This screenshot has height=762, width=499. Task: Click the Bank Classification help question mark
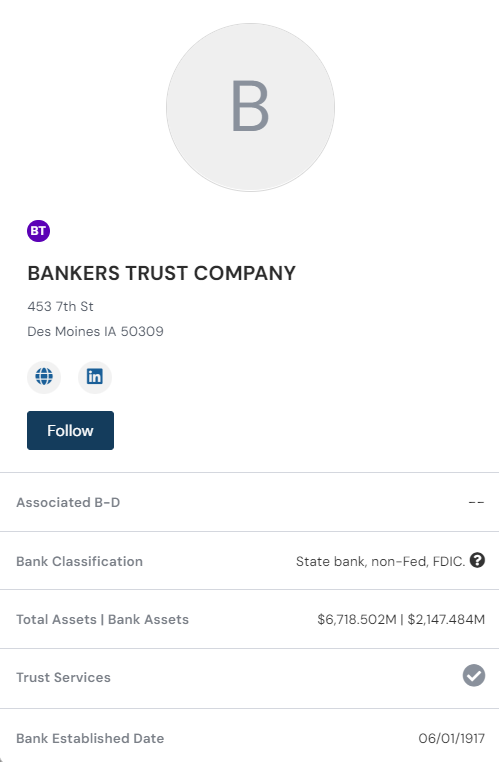(x=477, y=560)
